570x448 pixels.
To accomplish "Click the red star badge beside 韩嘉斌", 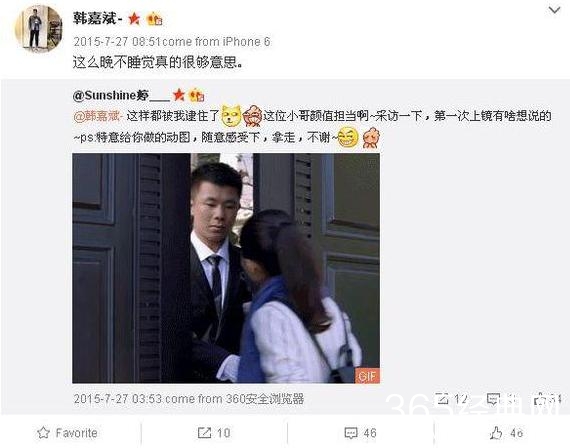I will pos(134,19).
